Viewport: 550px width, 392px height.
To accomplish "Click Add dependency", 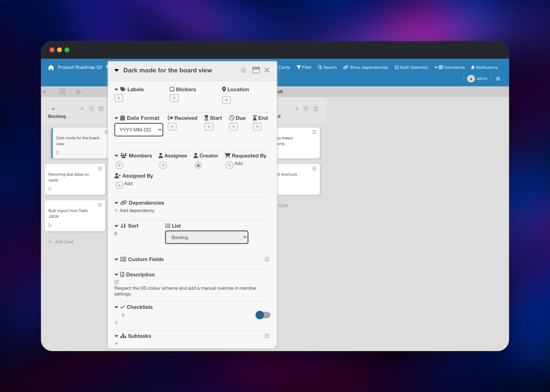I will coord(135,210).
